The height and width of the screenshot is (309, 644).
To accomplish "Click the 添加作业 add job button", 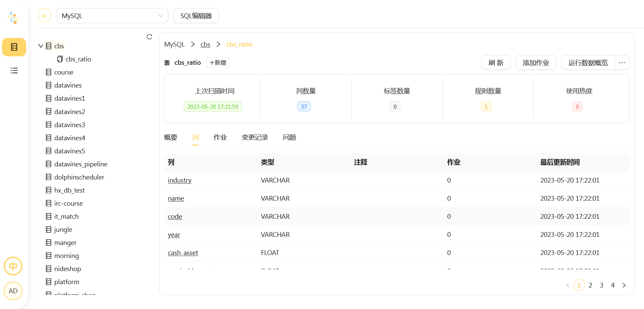I will pos(536,62).
